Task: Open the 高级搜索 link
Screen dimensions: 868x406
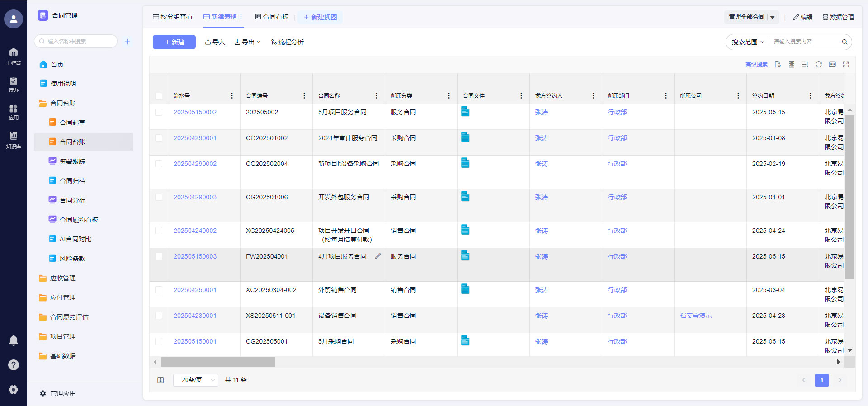Action: tap(756, 65)
